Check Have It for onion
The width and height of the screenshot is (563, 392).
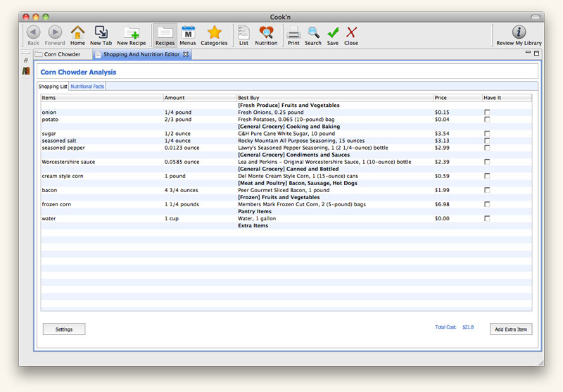(487, 113)
